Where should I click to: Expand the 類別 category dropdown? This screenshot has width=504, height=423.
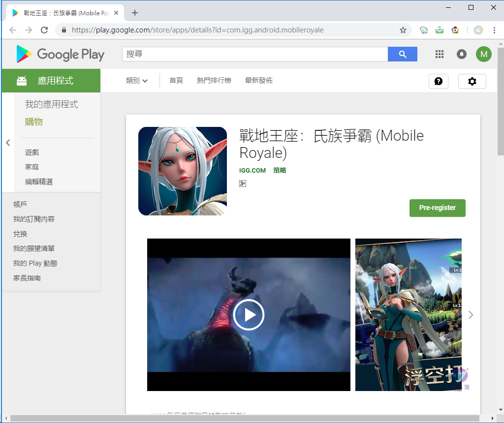tap(137, 81)
